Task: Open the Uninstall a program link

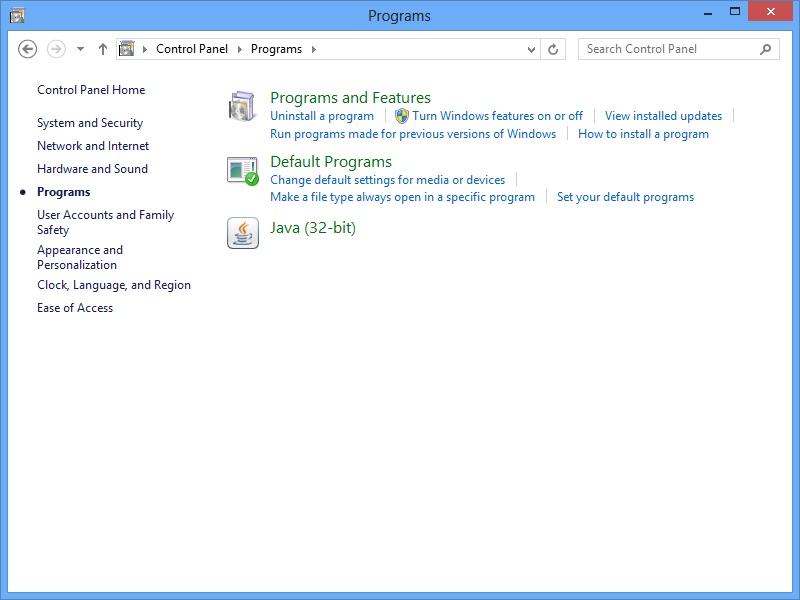Action: tap(322, 115)
